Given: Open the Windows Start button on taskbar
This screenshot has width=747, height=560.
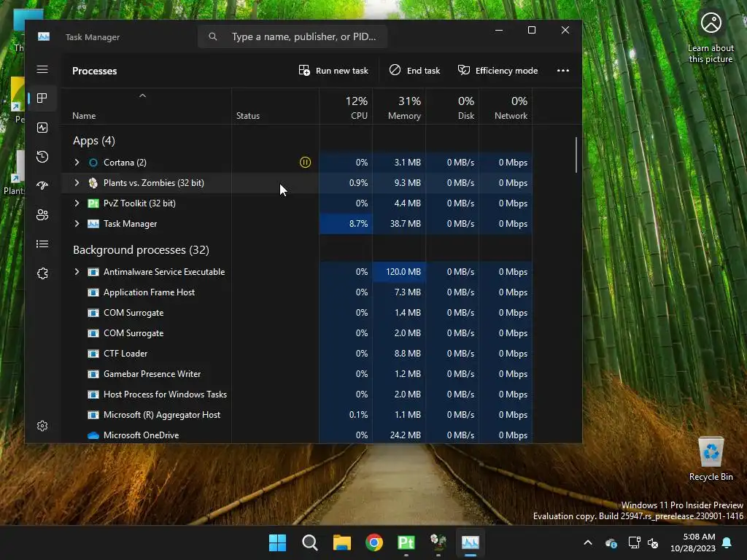Looking at the screenshot, I should point(278,542).
